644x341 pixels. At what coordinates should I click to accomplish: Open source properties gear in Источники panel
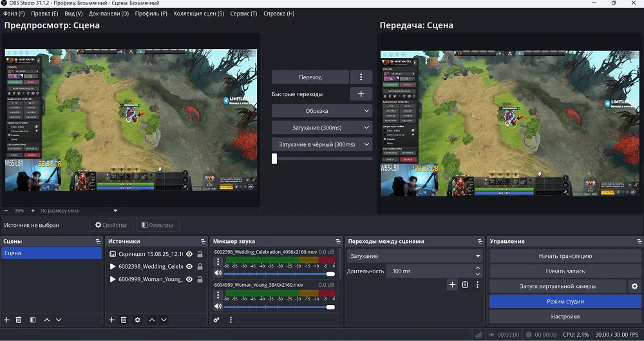137,320
